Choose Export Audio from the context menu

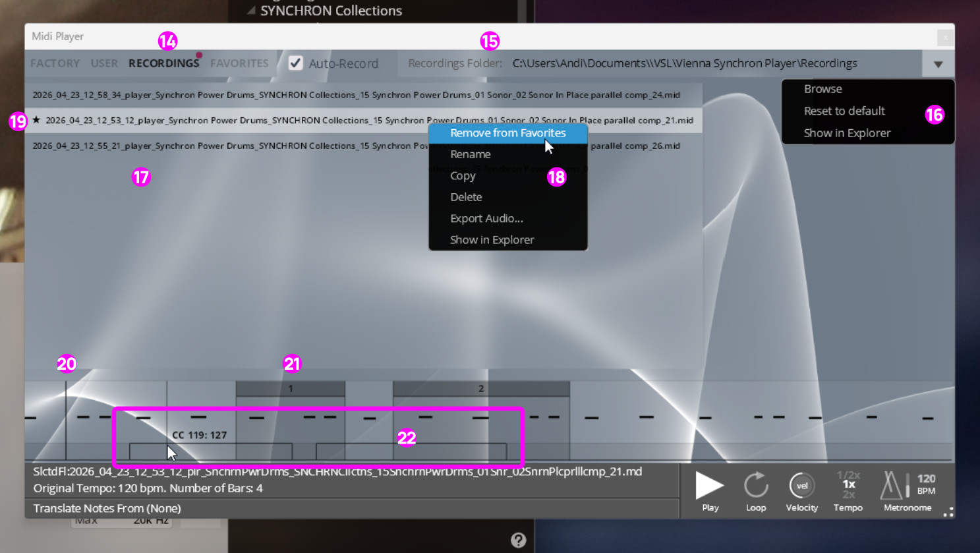(486, 218)
